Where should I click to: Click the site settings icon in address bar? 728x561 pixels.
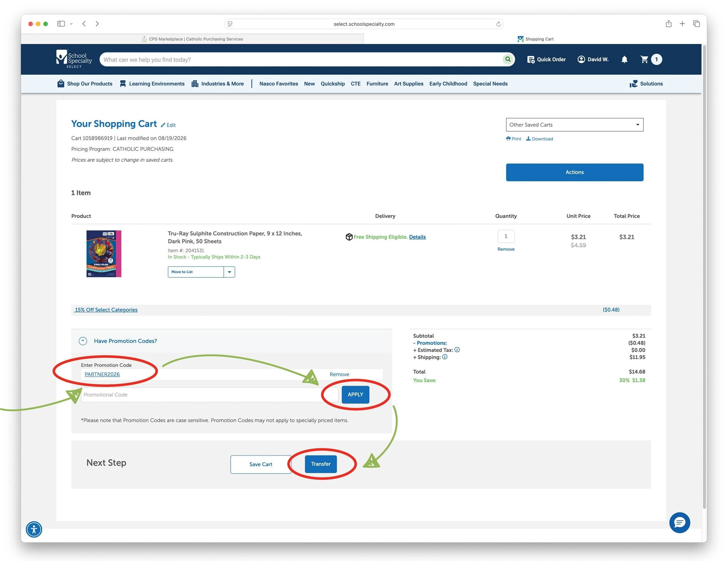230,24
